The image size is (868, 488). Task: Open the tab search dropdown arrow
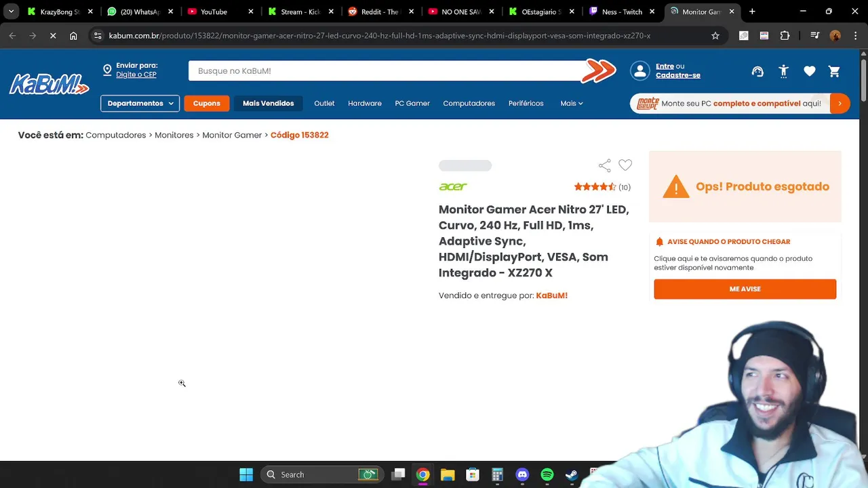[x=11, y=12]
